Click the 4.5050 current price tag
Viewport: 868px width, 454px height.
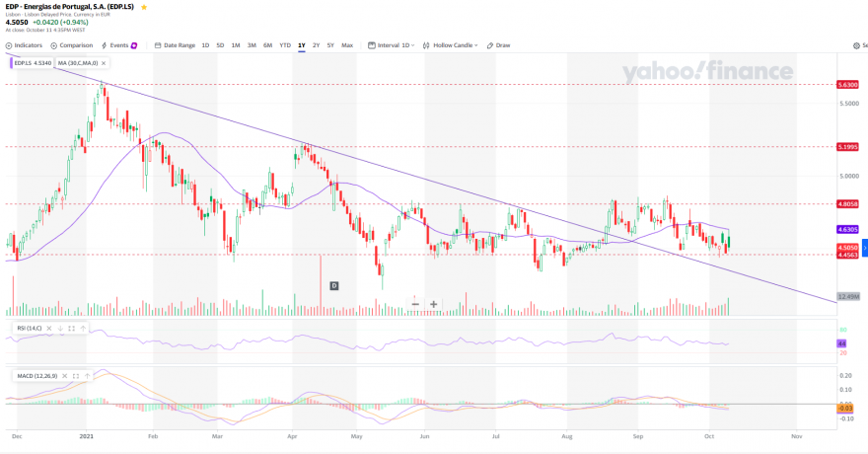[x=847, y=248]
